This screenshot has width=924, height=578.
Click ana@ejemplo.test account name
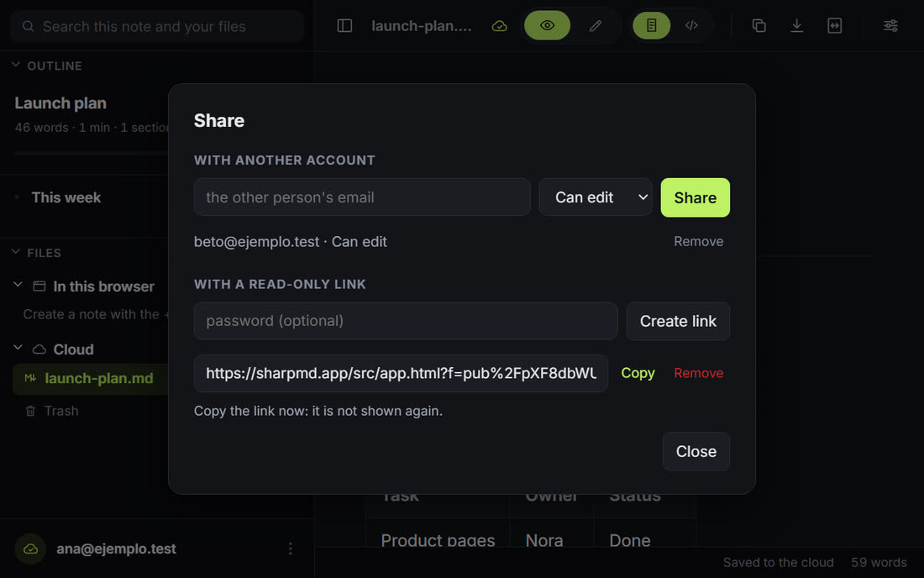(116, 549)
